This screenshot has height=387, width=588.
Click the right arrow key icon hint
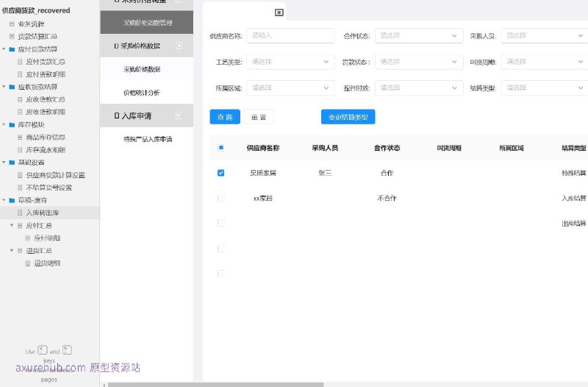click(x=67, y=350)
